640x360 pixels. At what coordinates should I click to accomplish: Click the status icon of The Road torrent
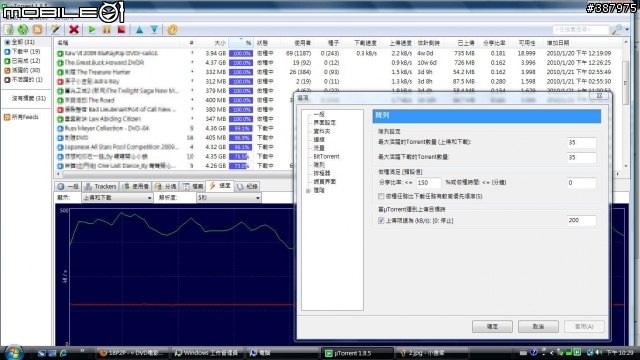pos(60,100)
